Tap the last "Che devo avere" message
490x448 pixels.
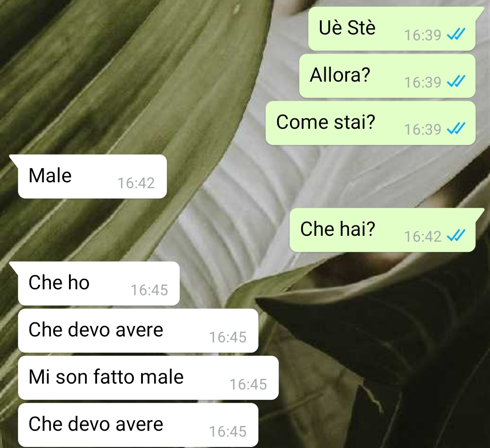click(138, 425)
